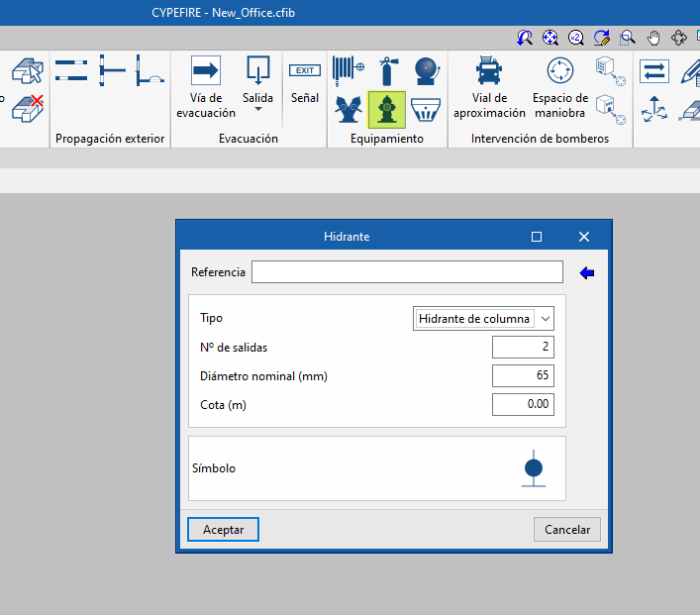The width and height of the screenshot is (700, 615).
Task: Select the fire hose reel icon
Action: (x=348, y=70)
